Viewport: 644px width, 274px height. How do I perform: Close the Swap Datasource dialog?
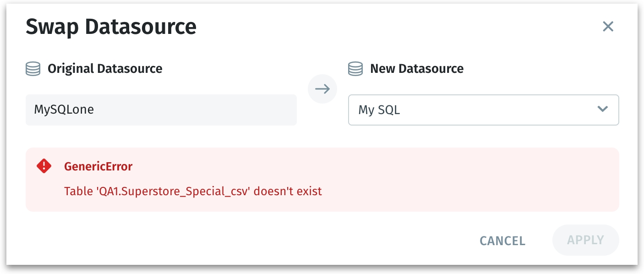coord(608,27)
